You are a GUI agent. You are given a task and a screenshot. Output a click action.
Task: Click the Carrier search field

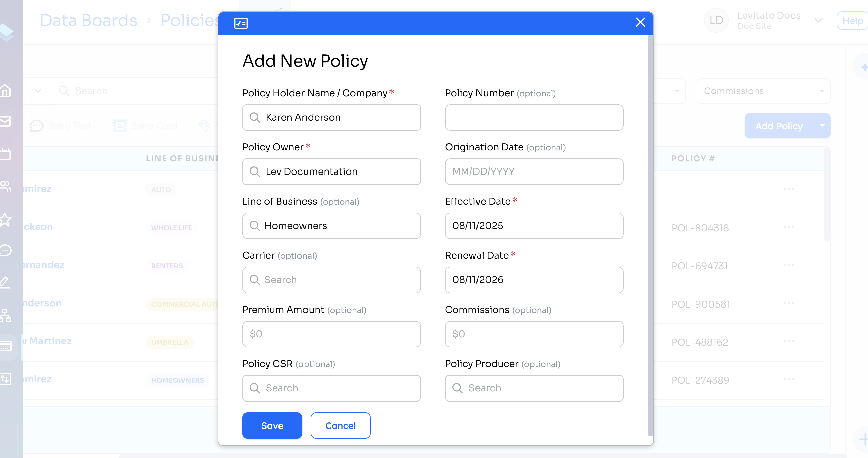point(331,280)
